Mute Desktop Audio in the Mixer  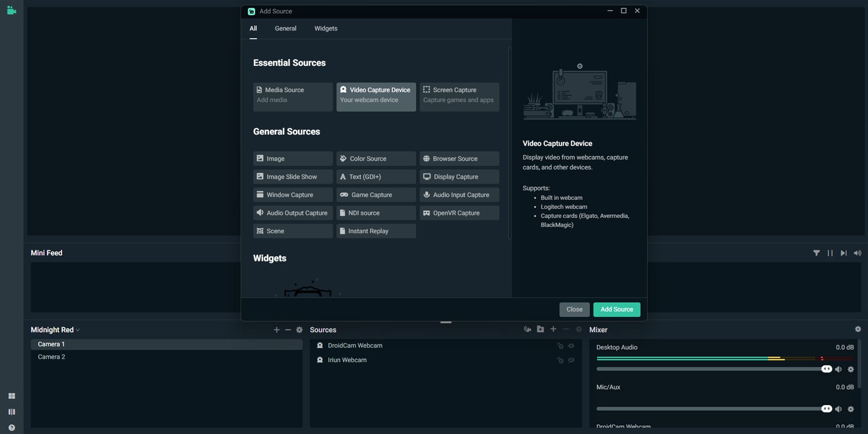click(839, 369)
